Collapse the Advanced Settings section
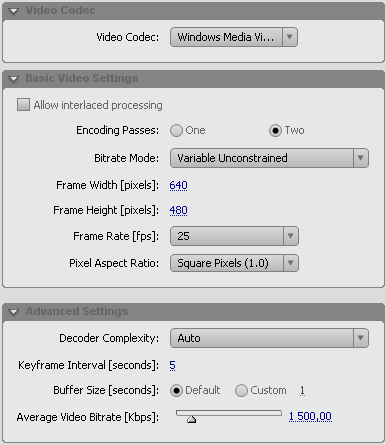The image size is (386, 445). 14,312
